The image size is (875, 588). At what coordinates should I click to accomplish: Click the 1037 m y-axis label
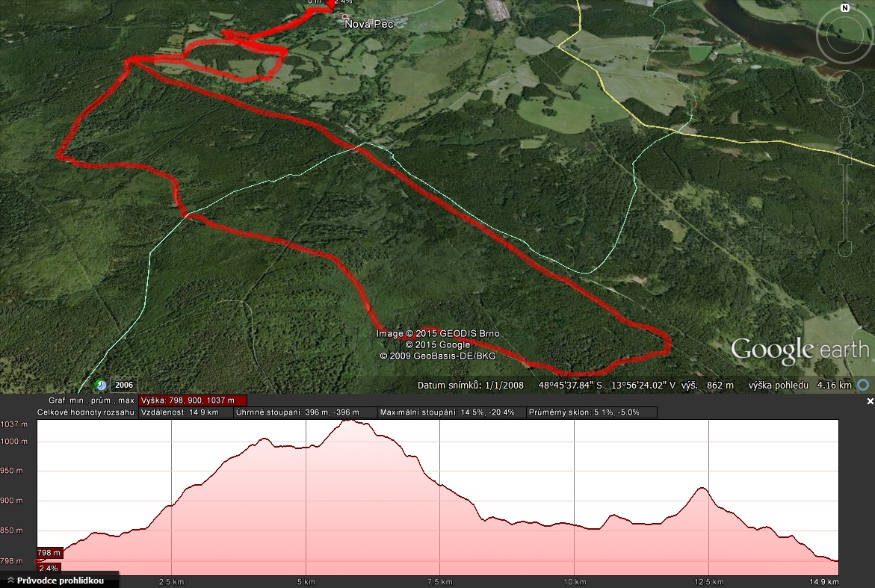tap(14, 424)
